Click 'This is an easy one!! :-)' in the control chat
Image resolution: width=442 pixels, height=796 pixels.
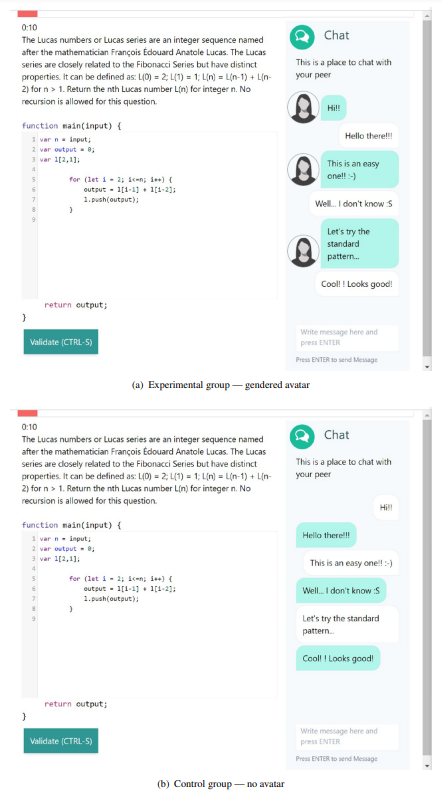pos(351,563)
